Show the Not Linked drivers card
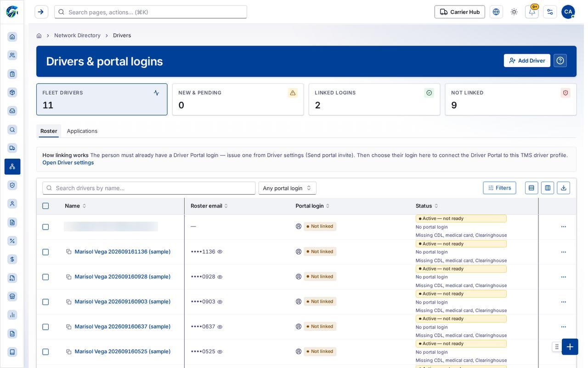 (x=511, y=99)
